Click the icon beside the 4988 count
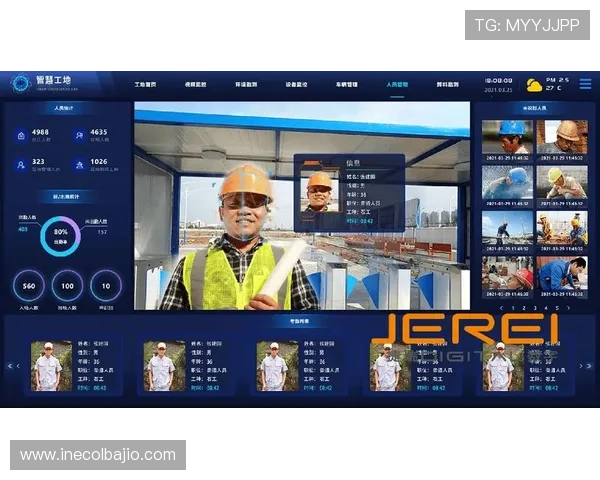The width and height of the screenshot is (600, 480). 21,135
